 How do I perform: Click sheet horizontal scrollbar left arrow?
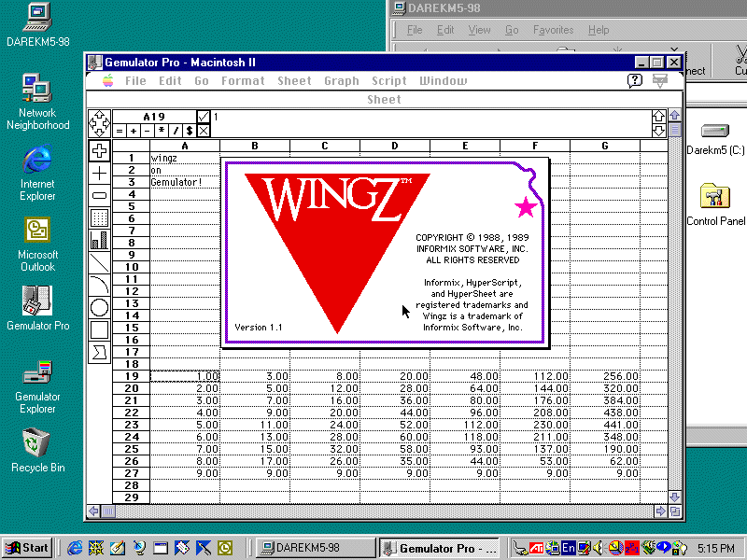tap(94, 511)
